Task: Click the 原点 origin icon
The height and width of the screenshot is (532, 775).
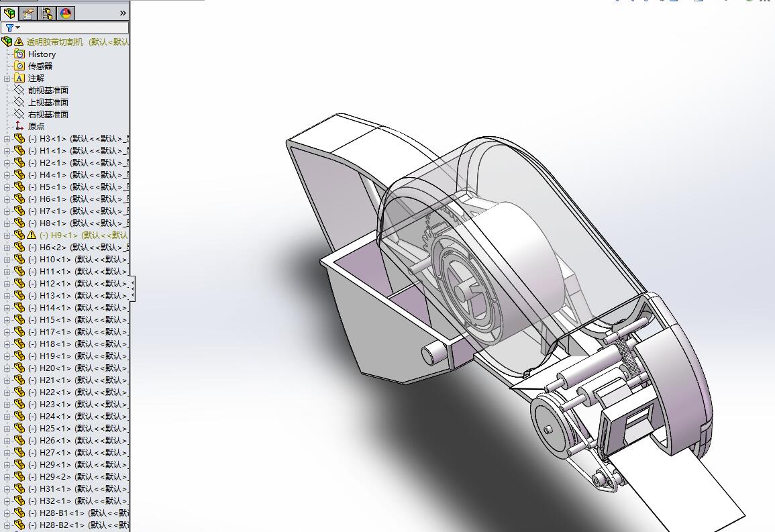Action: pos(19,126)
